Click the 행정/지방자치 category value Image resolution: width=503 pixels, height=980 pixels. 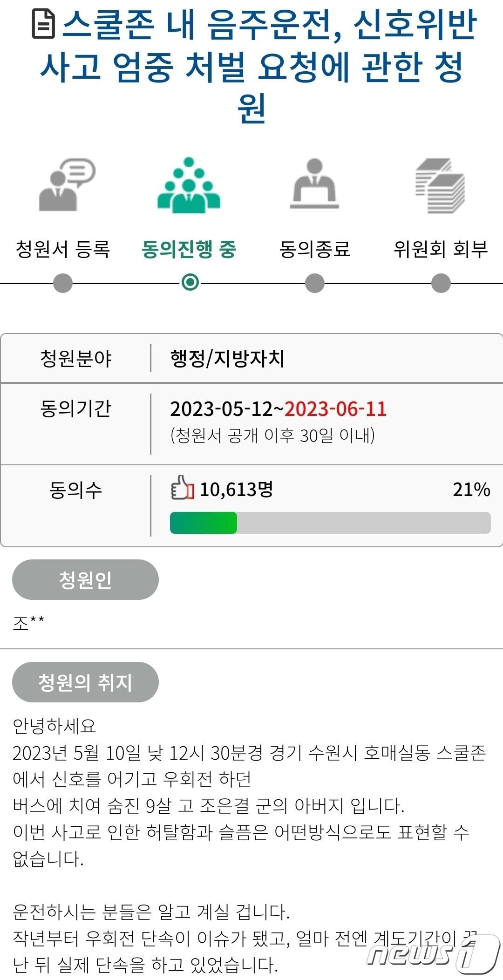227,358
